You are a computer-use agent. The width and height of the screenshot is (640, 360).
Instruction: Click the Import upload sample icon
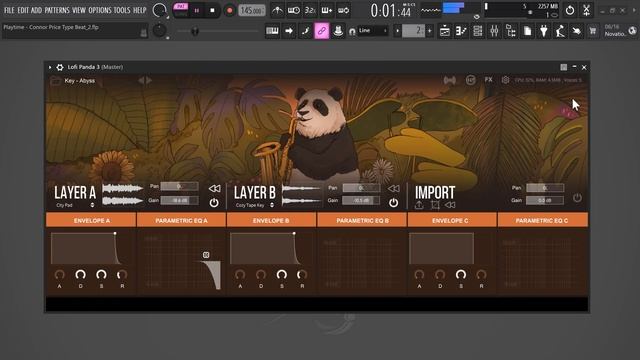[x=419, y=205]
